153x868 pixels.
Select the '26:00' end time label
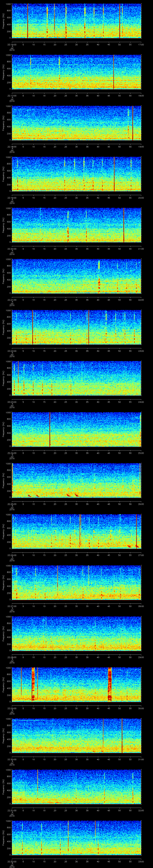click(x=141, y=504)
